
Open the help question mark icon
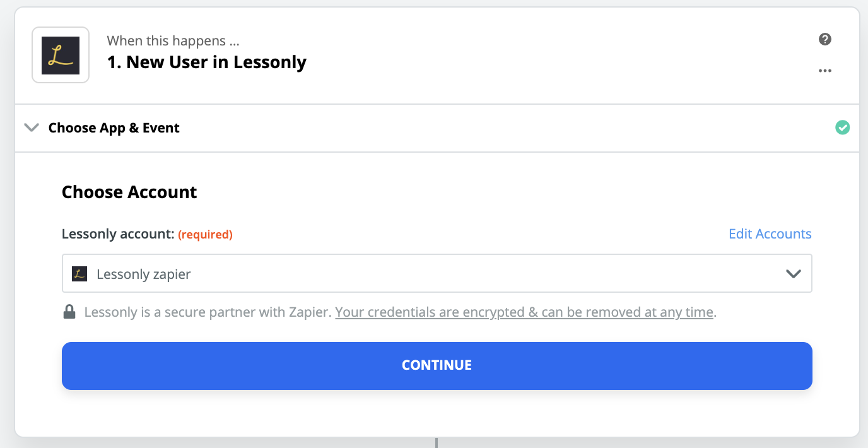(x=825, y=39)
